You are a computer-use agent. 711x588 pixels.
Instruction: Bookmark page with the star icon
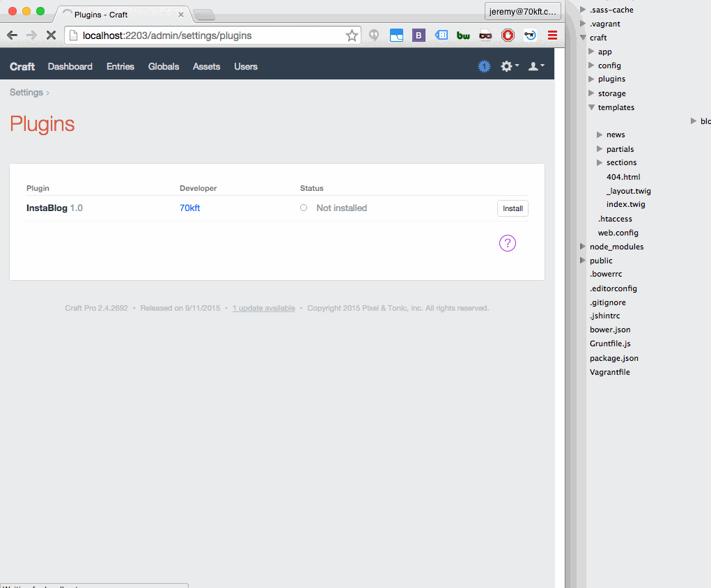click(352, 36)
